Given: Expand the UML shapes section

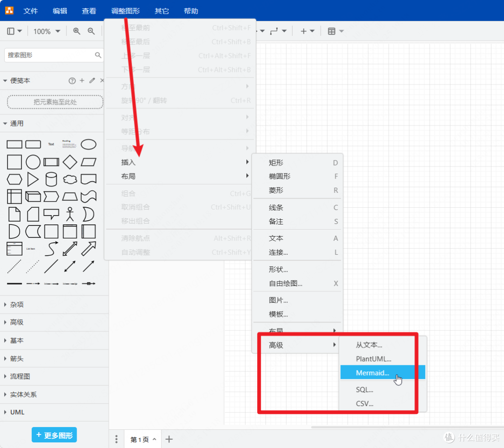Looking at the screenshot, I should point(54,412).
